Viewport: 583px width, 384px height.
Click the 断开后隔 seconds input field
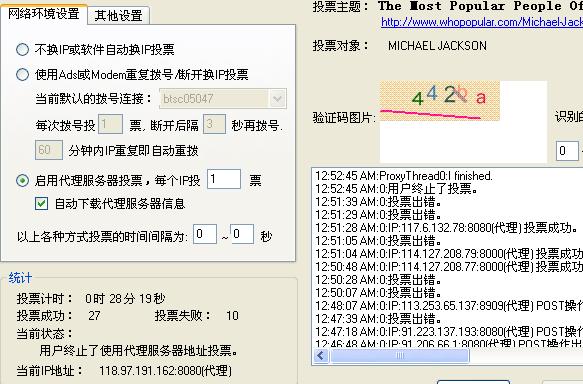(214, 124)
